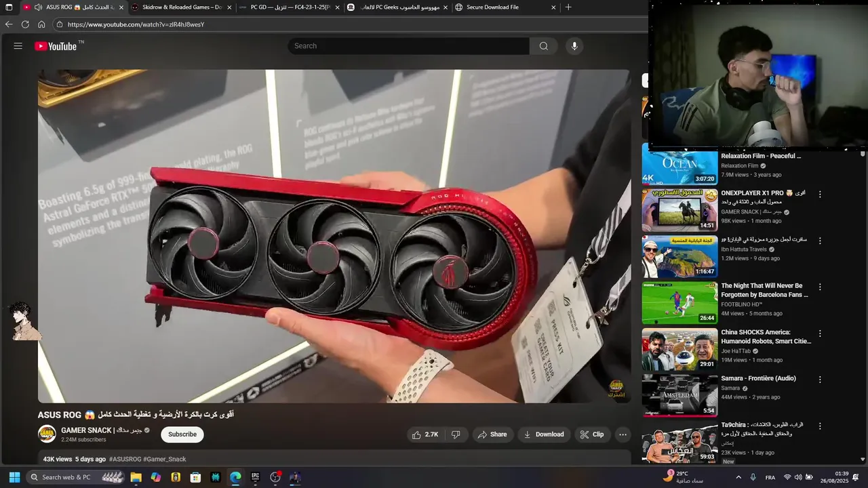The image size is (868, 488).
Task: Share the video
Action: [x=493, y=434]
